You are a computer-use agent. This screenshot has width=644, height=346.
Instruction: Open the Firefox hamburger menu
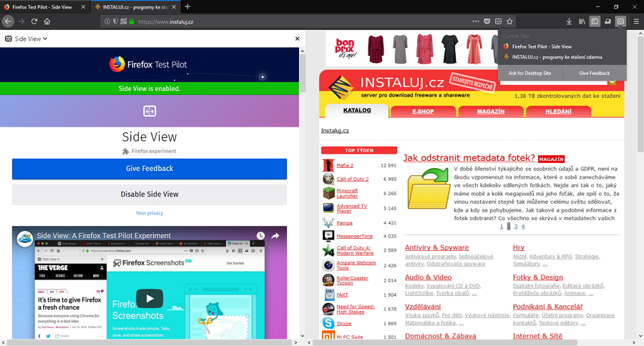(x=636, y=21)
